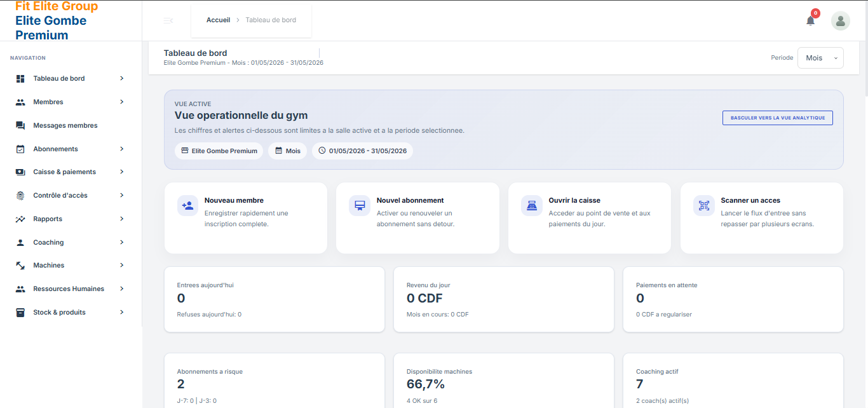Open the Abonnements a risque card

point(275,381)
